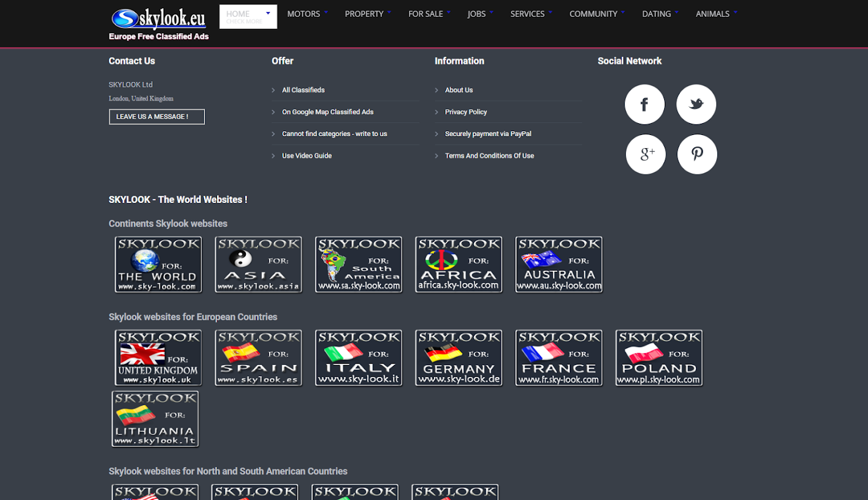Open the Facebook social icon
The width and height of the screenshot is (868, 500).
pos(644,104)
